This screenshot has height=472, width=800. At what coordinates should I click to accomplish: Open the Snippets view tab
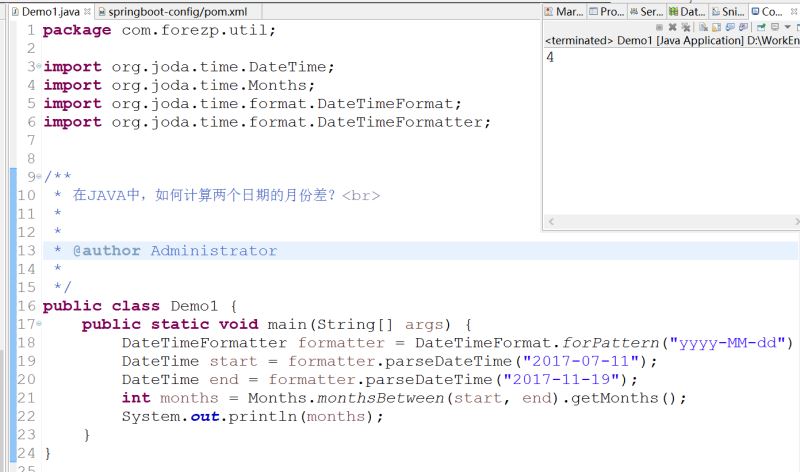pos(728,11)
